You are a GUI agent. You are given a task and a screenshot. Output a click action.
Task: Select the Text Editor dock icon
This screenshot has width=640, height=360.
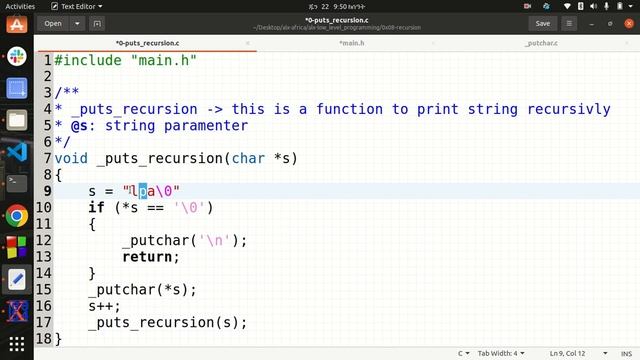click(17, 280)
